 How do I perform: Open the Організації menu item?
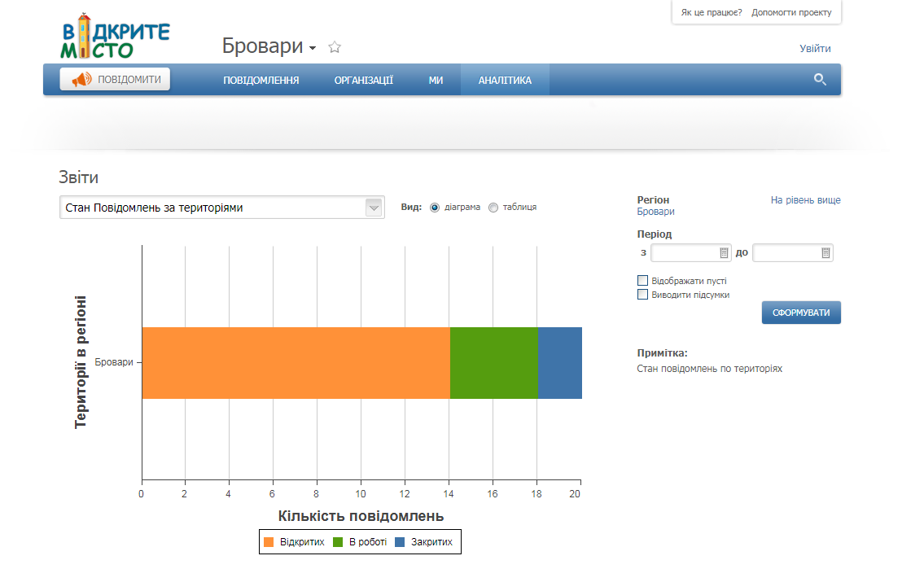(x=364, y=80)
